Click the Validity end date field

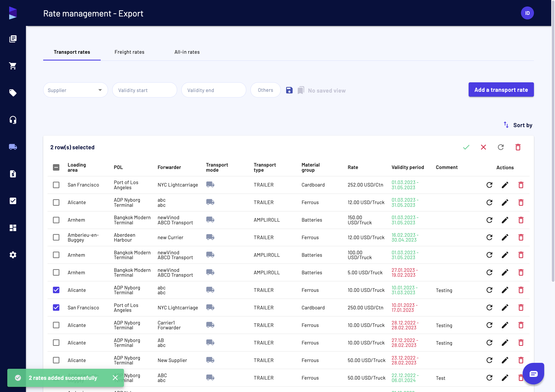tap(214, 90)
